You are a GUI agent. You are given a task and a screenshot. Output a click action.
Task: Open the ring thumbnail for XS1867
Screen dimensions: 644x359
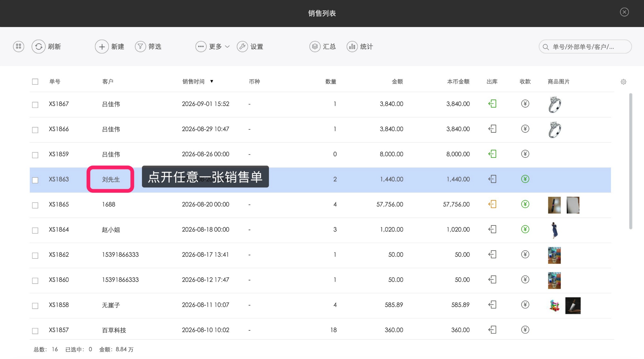click(x=554, y=105)
